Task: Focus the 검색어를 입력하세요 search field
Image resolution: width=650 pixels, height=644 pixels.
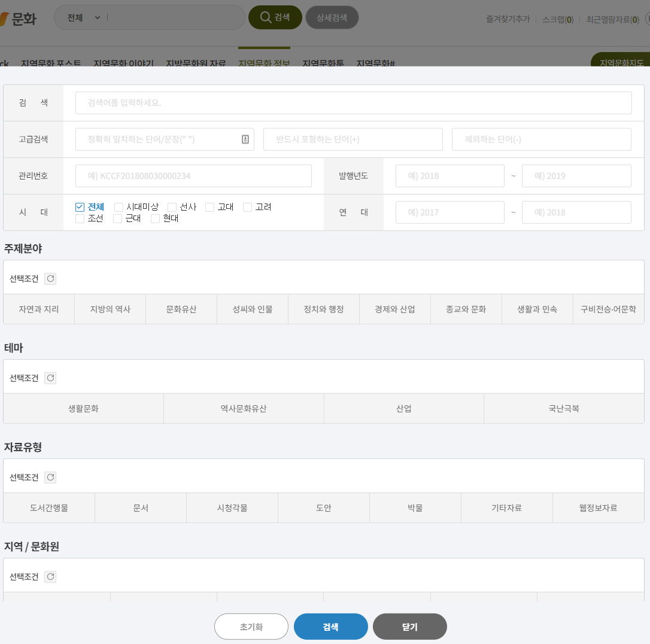Action: click(x=354, y=103)
